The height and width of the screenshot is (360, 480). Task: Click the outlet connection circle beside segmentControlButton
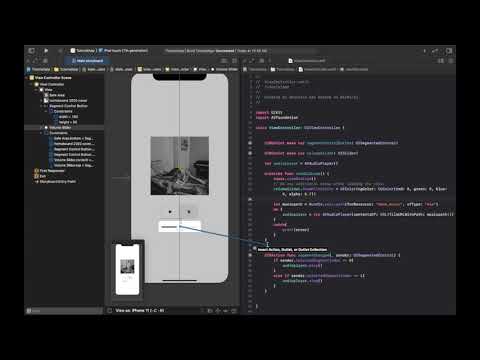click(250, 143)
